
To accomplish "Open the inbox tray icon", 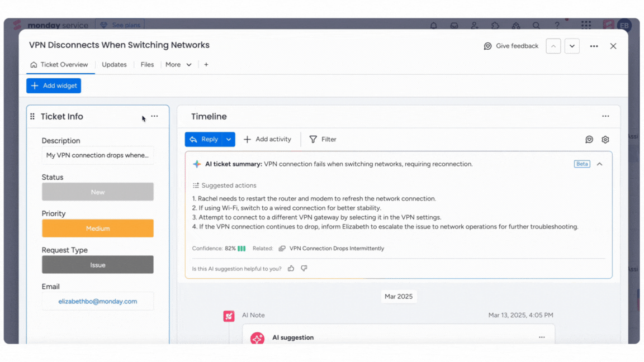I will coord(454,26).
